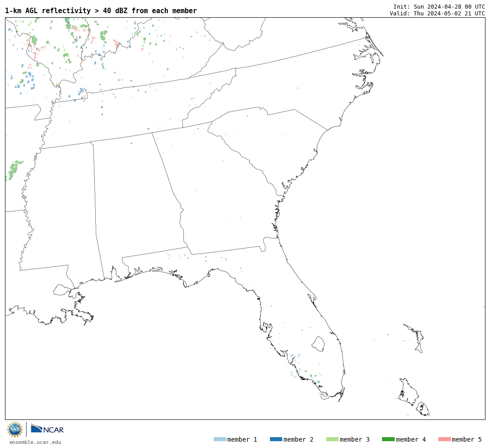Click the 'Init: Sun 2024-04-28 00 UTC' text
490x448 pixels.
point(439,6)
